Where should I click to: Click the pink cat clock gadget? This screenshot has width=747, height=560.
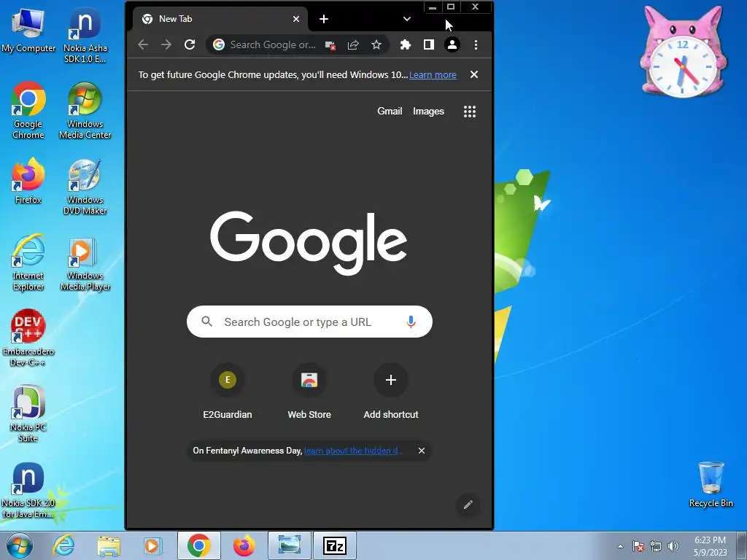683,52
